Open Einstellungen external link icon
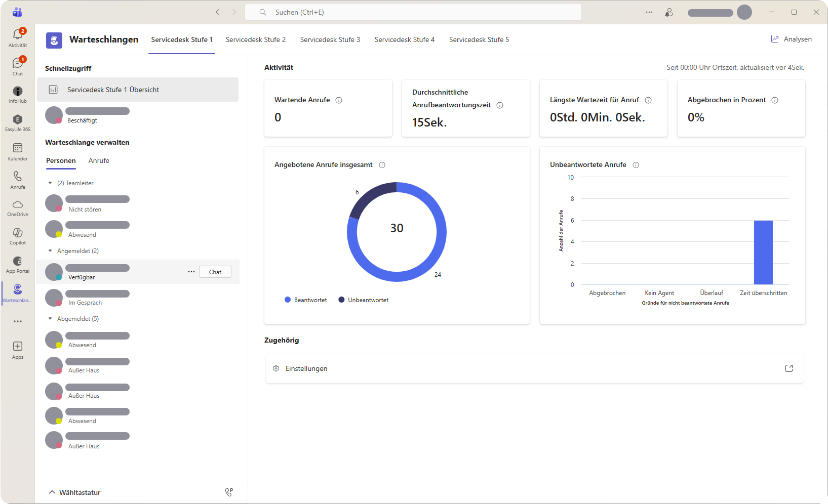Viewport: 828px width, 504px height. [x=788, y=368]
